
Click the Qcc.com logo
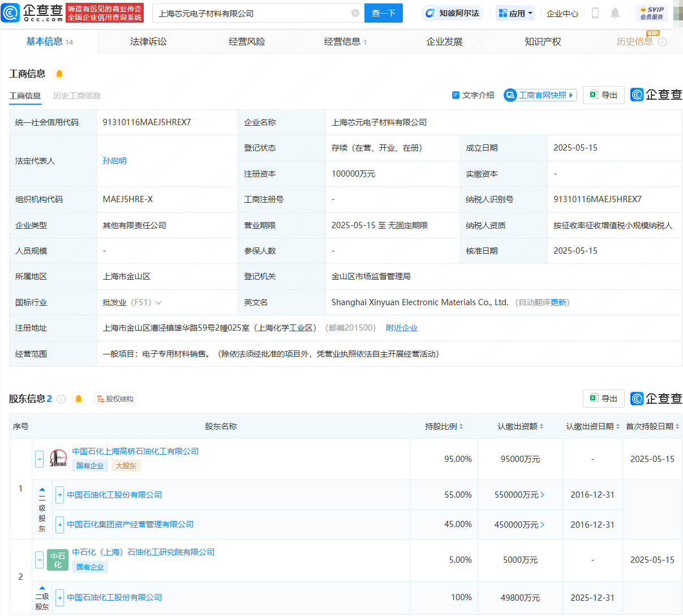[32, 12]
